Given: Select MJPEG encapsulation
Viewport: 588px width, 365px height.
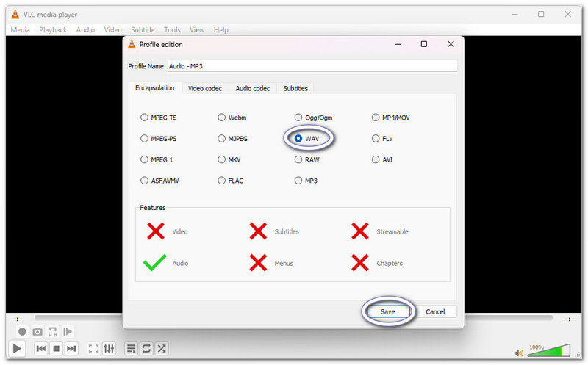Looking at the screenshot, I should point(232,138).
